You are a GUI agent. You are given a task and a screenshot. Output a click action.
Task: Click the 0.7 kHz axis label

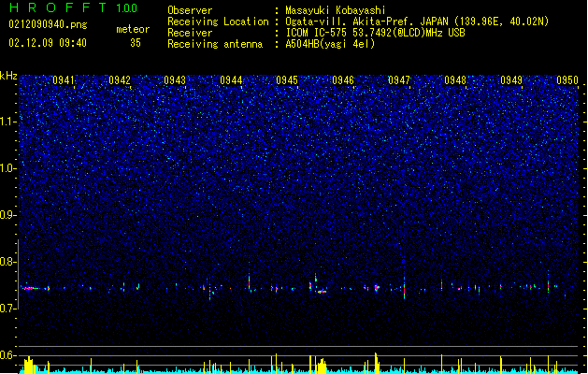8,309
